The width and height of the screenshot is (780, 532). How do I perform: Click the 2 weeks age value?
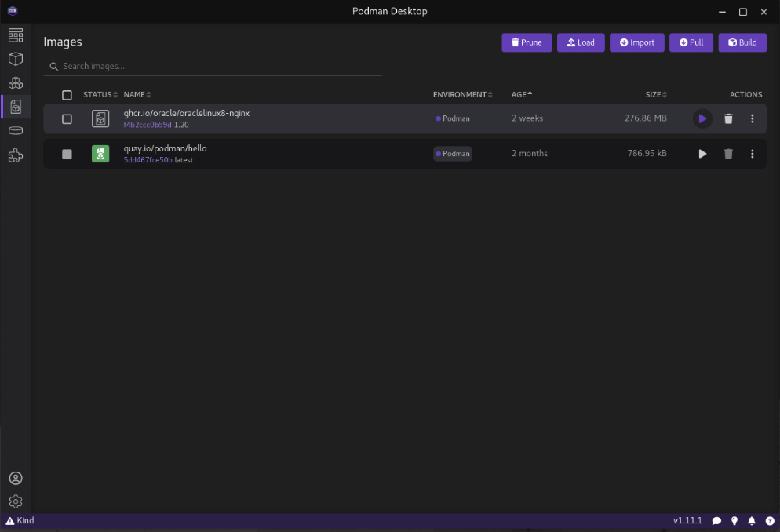[527, 118]
